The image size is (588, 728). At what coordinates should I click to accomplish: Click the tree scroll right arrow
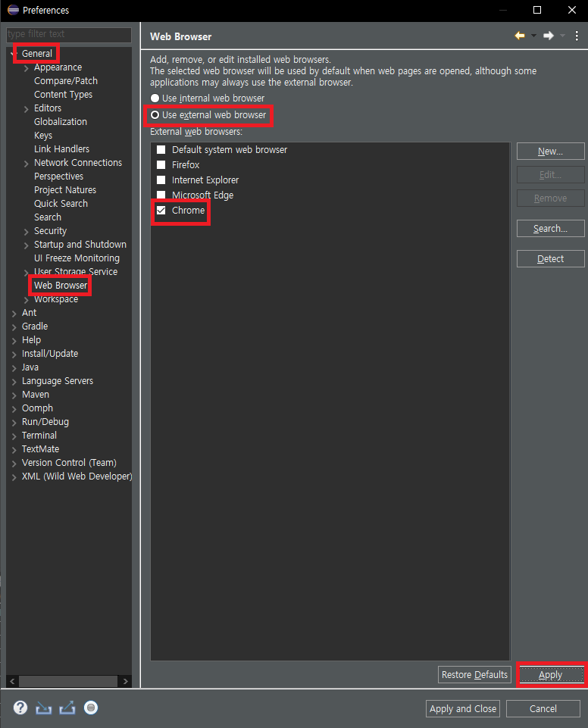pos(125,681)
